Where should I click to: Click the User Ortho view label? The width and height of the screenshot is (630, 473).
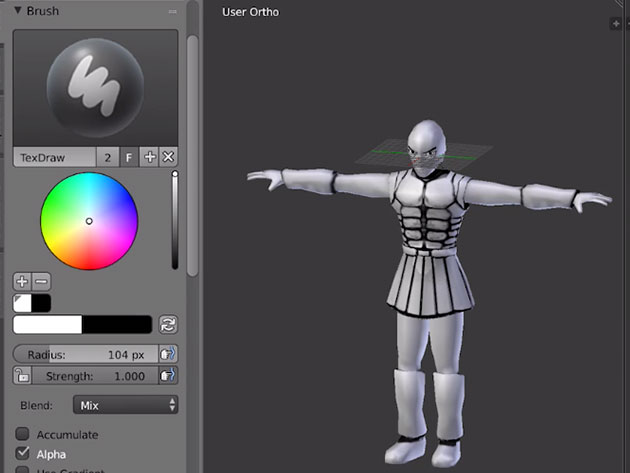(x=250, y=12)
